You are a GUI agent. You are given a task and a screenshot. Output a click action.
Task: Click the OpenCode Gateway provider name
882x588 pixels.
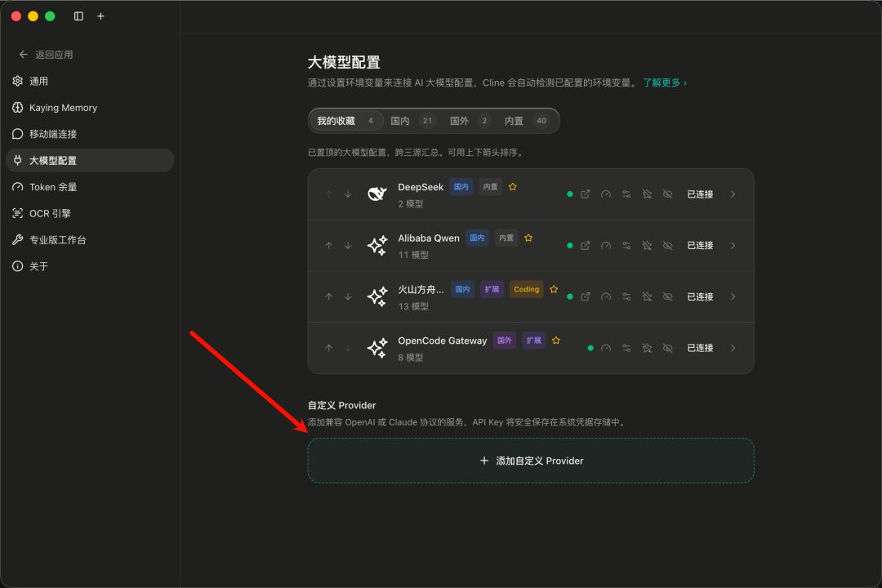tap(443, 341)
